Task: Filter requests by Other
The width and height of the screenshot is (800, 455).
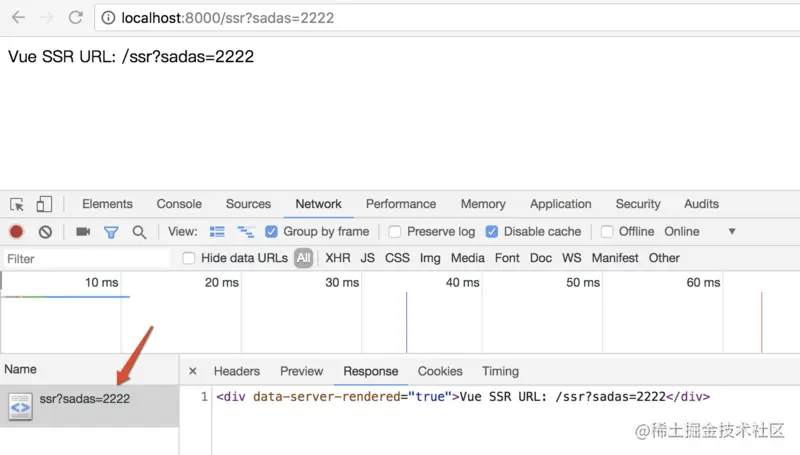Action: pos(664,258)
